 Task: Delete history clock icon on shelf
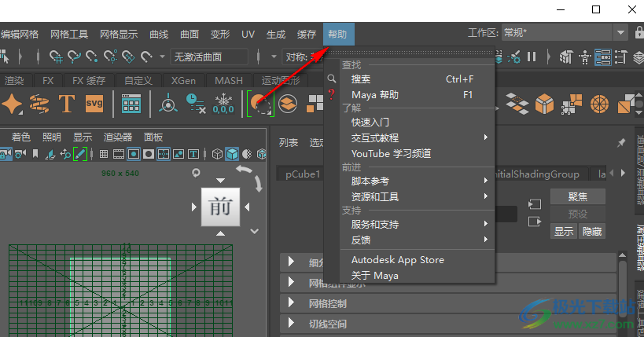[196, 104]
